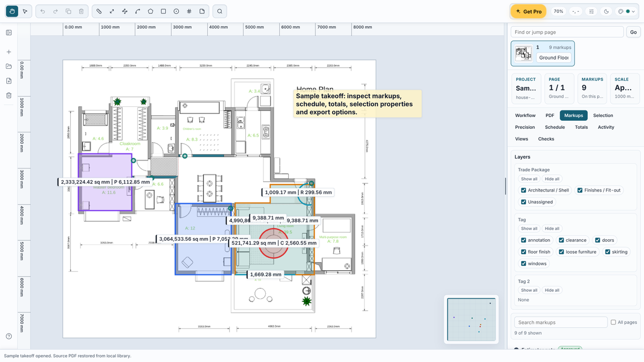Uncheck Architectural / Shell layer
The image size is (644, 362).
(x=523, y=190)
